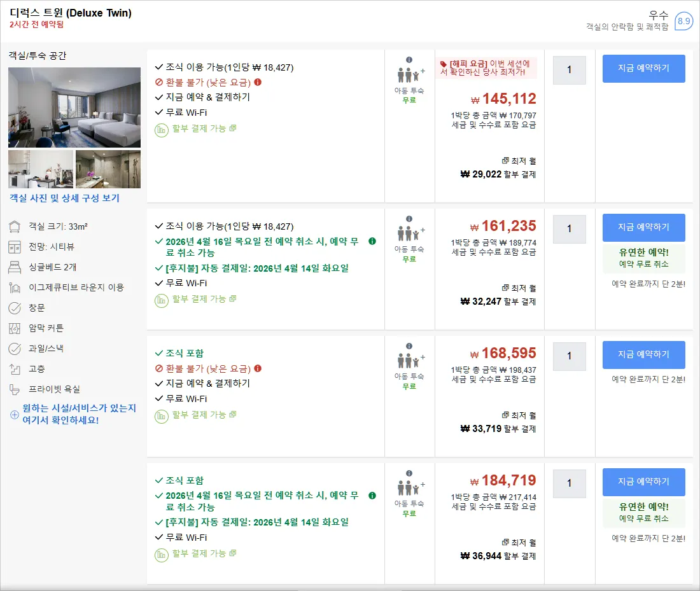
Task: Click the plus icon beside 원하는 시설/서비스가 있는지
Action: point(14,415)
